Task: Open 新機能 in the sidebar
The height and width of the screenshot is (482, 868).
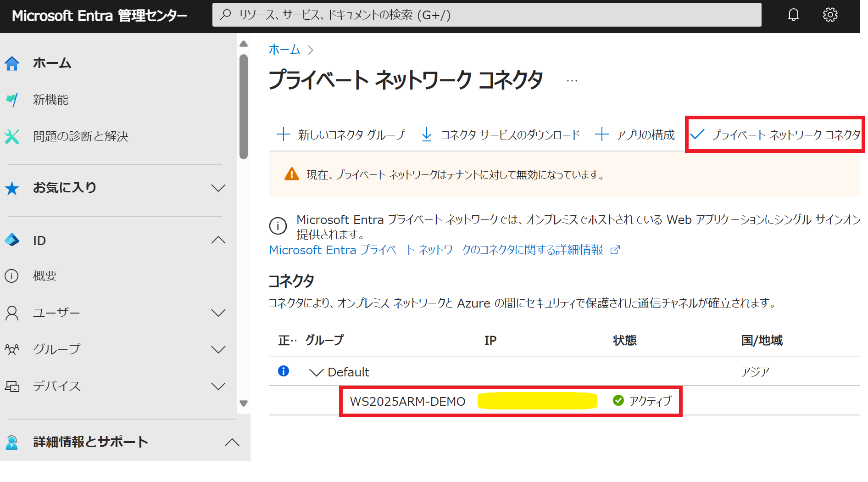Action: click(x=51, y=100)
